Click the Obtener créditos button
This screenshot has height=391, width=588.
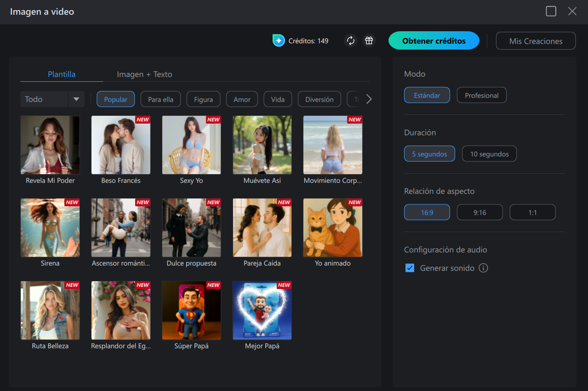434,40
